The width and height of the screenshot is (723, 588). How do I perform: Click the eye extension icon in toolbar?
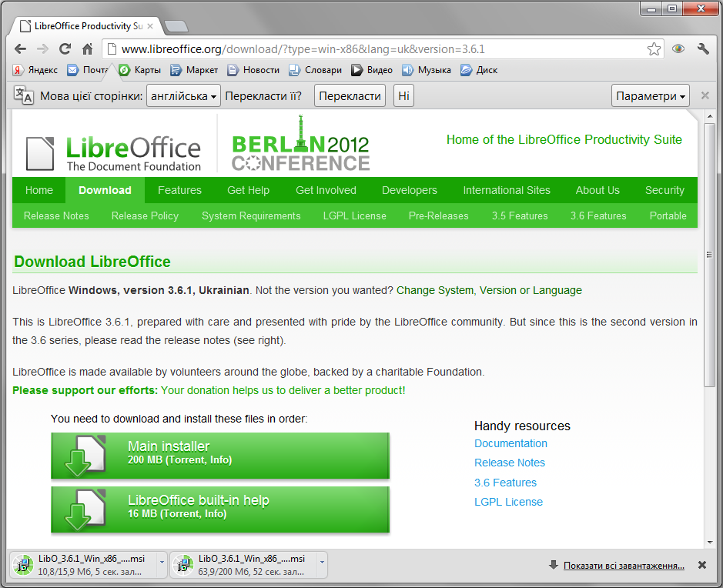tap(678, 48)
